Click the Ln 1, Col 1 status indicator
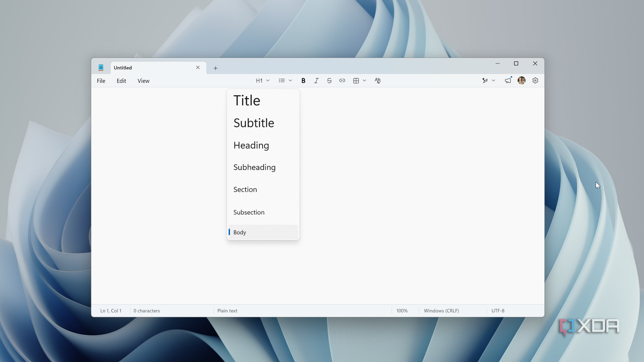Screen dimensions: 644x362 [x=111, y=311]
